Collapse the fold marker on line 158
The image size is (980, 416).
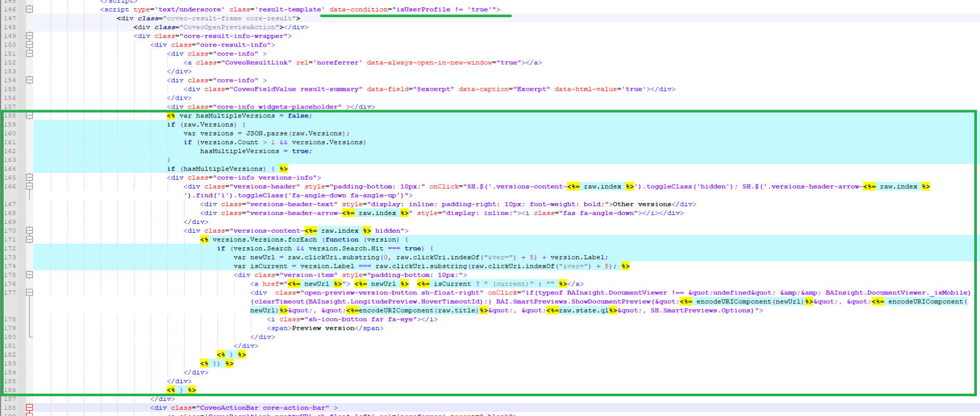(x=29, y=116)
